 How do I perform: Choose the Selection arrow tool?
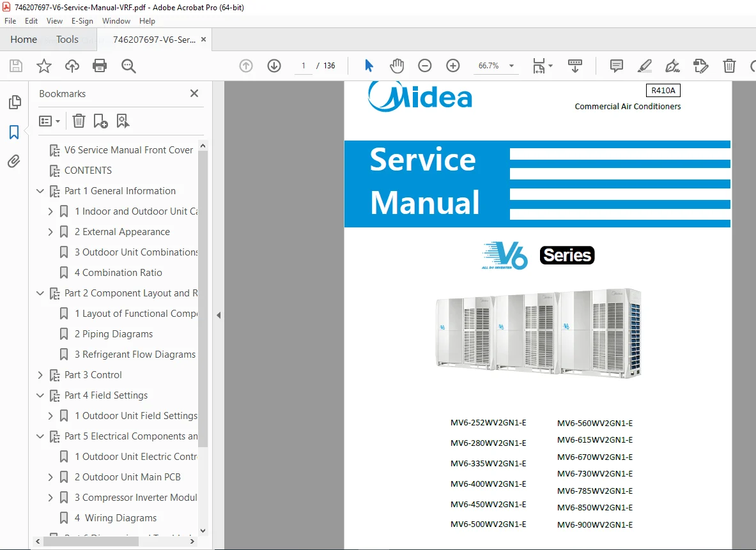[x=369, y=66]
